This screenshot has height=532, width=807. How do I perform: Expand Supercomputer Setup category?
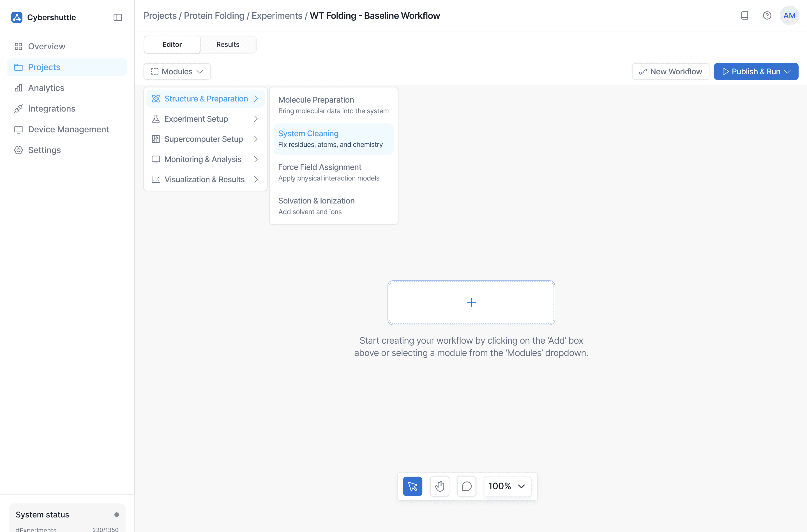pos(205,139)
